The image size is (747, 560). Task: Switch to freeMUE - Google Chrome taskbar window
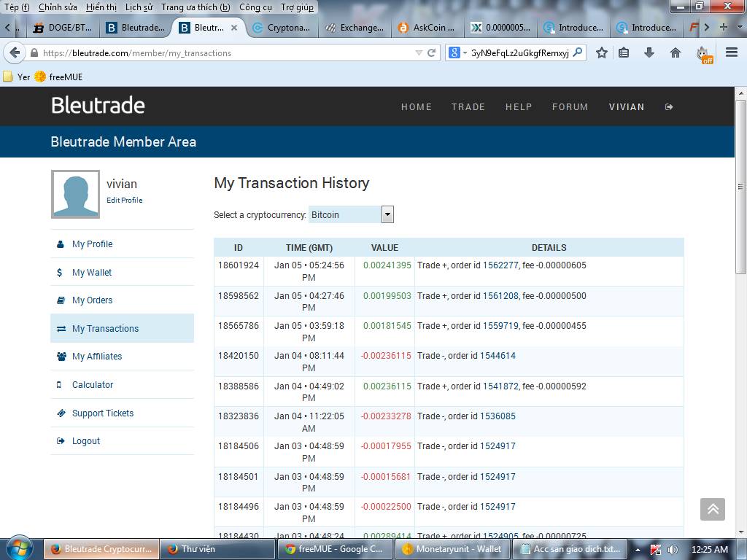click(334, 549)
